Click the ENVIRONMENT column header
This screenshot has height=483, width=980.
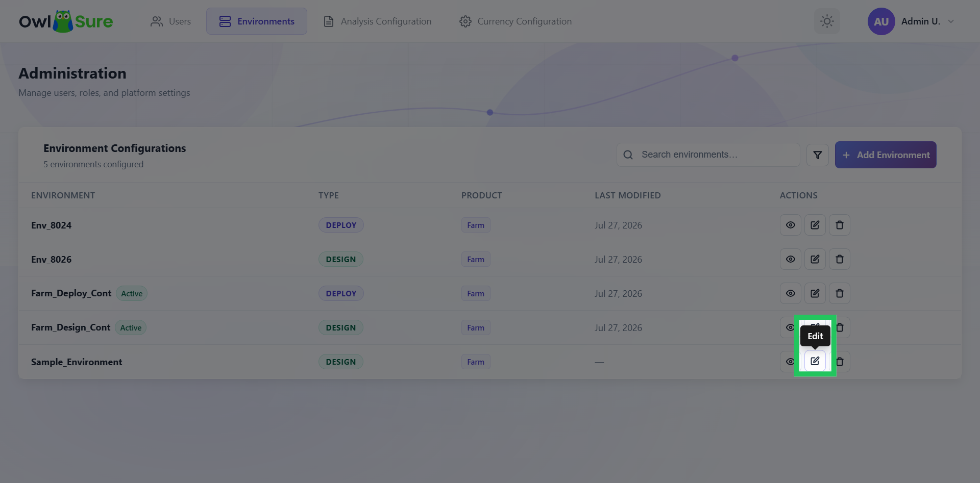pos(63,195)
